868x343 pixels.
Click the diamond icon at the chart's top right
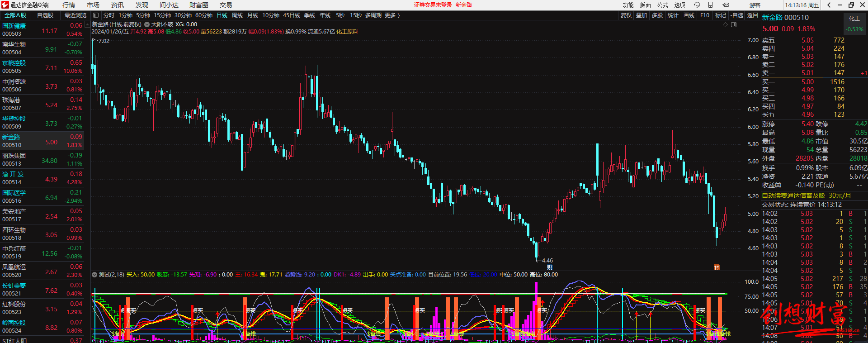(x=726, y=25)
